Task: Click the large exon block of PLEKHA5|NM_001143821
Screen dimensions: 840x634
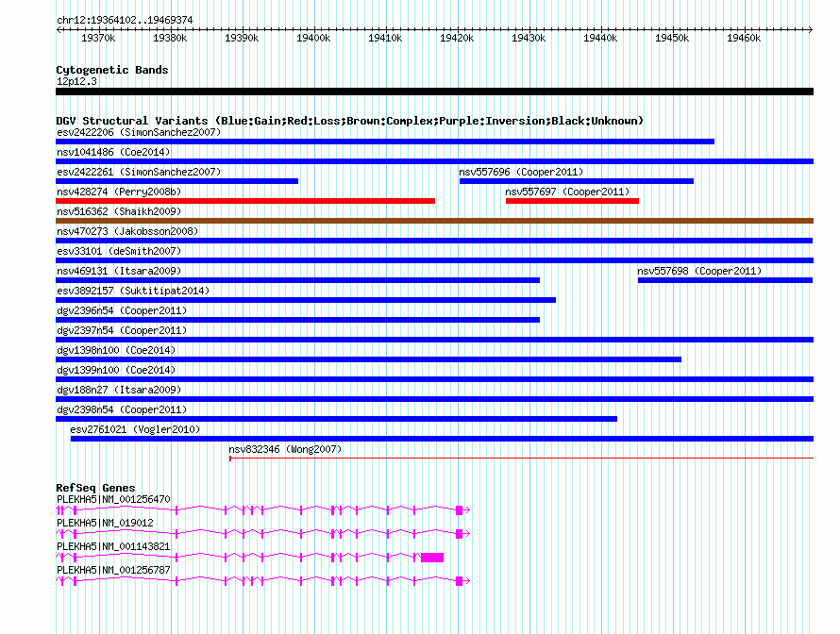Action: (432, 558)
